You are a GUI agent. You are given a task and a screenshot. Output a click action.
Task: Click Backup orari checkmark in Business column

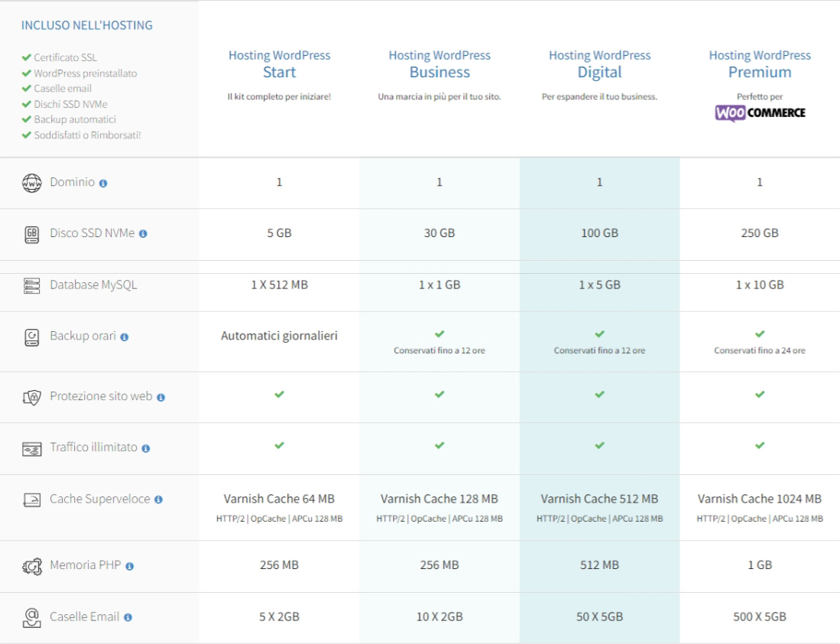coord(439,334)
